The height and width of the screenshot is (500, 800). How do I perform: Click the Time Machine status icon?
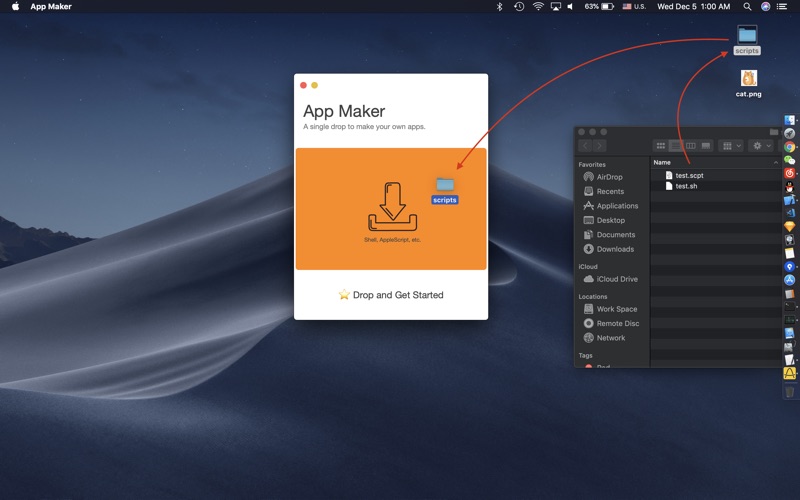519,7
